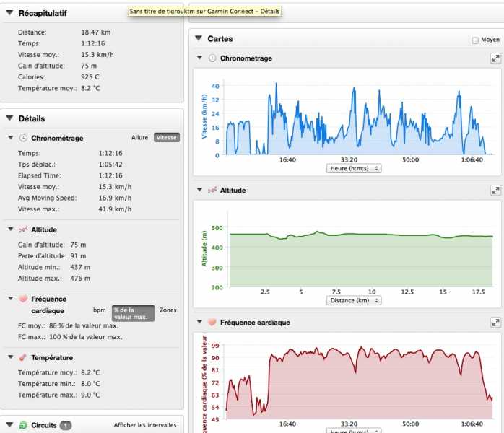This screenshot has height=433, width=504.
Task: Enable the Moyen checkbox
Action: (474, 40)
